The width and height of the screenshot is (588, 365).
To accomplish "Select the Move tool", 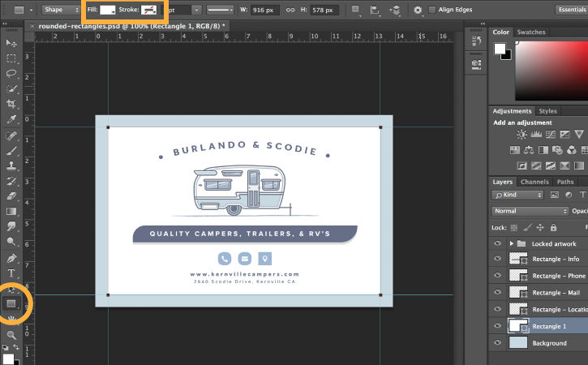I will pos(11,42).
